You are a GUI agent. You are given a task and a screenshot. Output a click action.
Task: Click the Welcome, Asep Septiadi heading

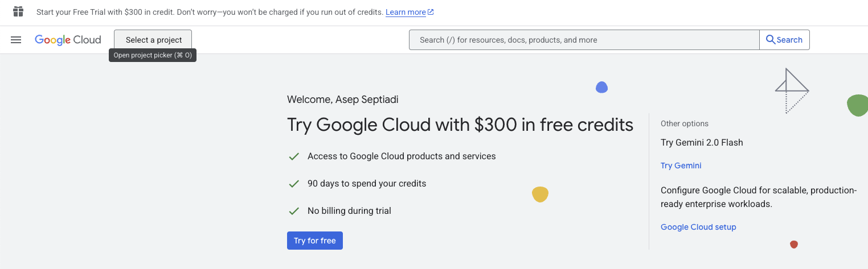pyautogui.click(x=343, y=100)
